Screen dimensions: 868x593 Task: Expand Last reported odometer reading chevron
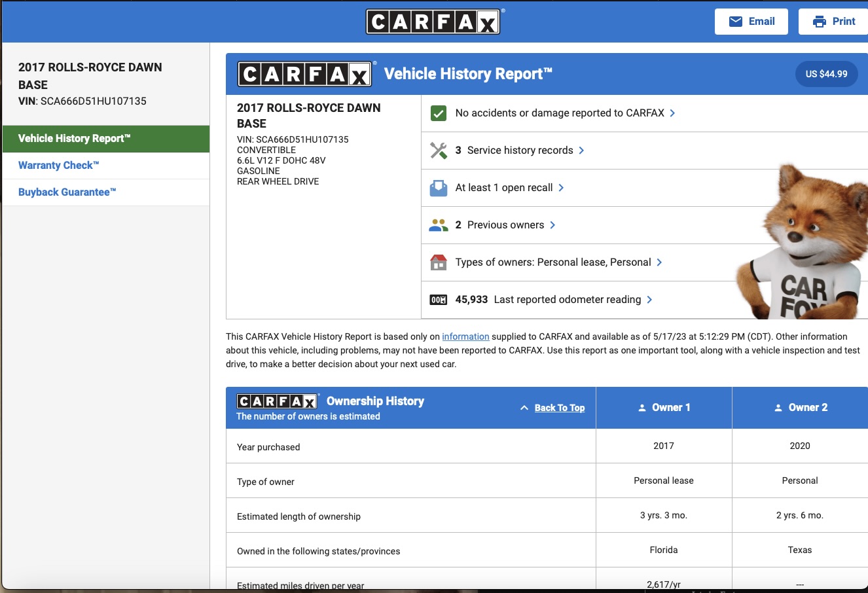[649, 300]
